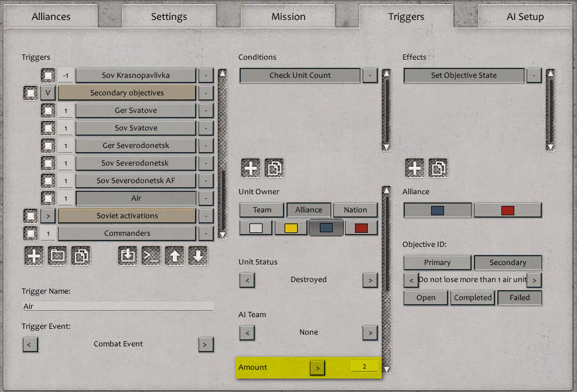Viewport: 577px width, 392px height.
Task: Show the next Objective ID entry
Action: click(x=534, y=280)
